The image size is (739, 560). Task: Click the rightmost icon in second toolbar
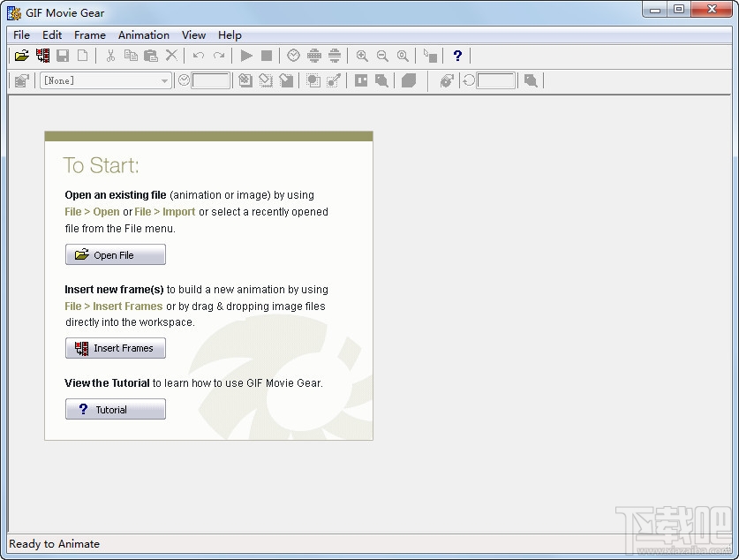tap(531, 80)
